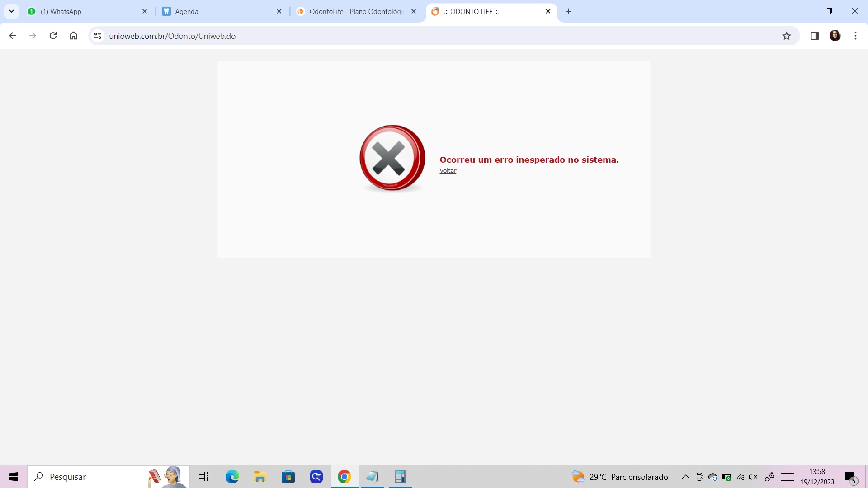
Task: Toggle the browser side panel
Action: click(x=814, y=36)
